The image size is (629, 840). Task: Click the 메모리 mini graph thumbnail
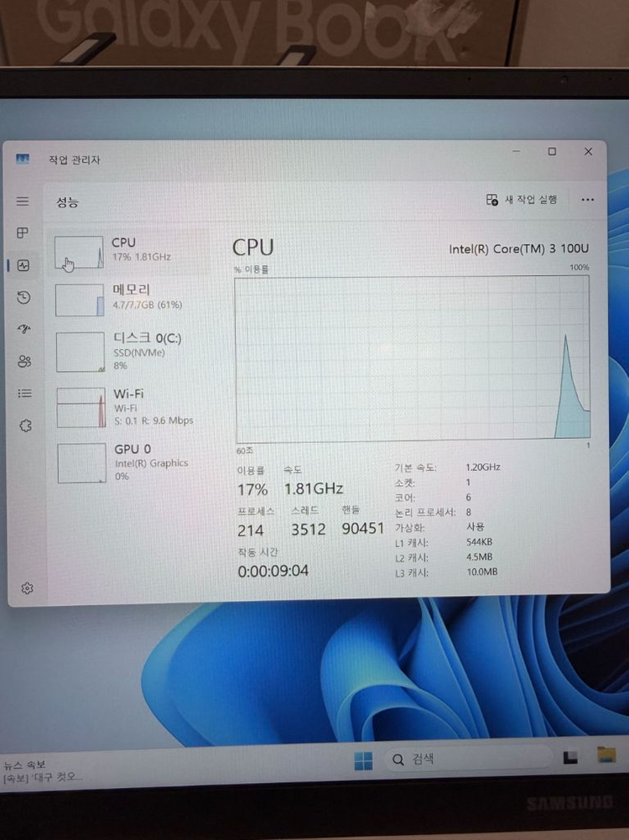pos(80,300)
